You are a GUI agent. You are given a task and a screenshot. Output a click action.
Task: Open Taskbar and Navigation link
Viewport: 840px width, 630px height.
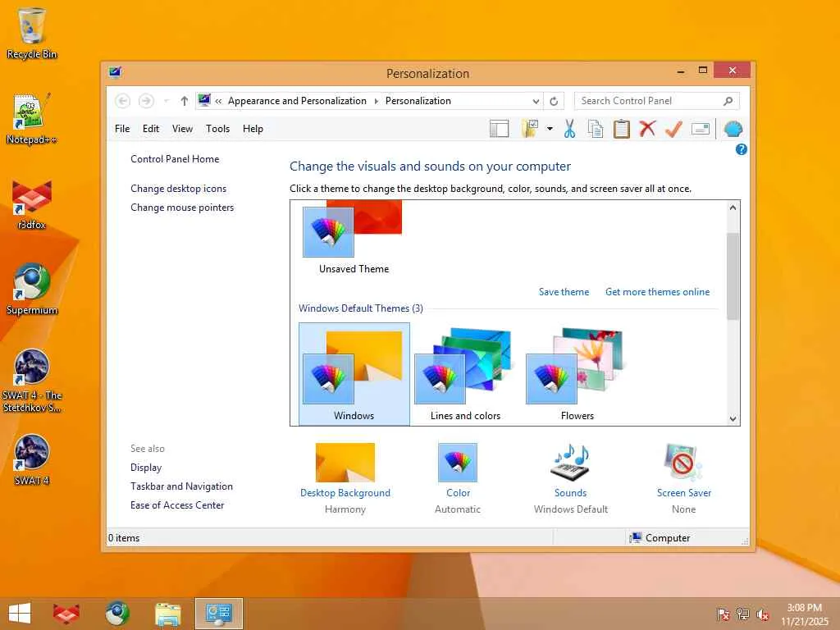(x=181, y=486)
